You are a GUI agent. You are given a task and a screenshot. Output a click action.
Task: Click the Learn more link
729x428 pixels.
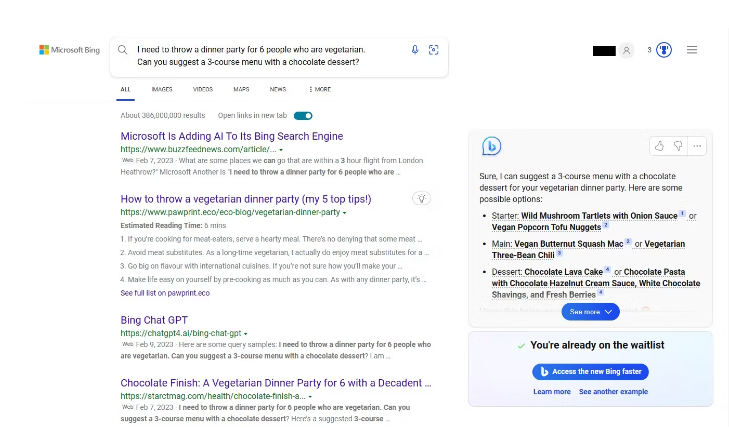pyautogui.click(x=552, y=392)
